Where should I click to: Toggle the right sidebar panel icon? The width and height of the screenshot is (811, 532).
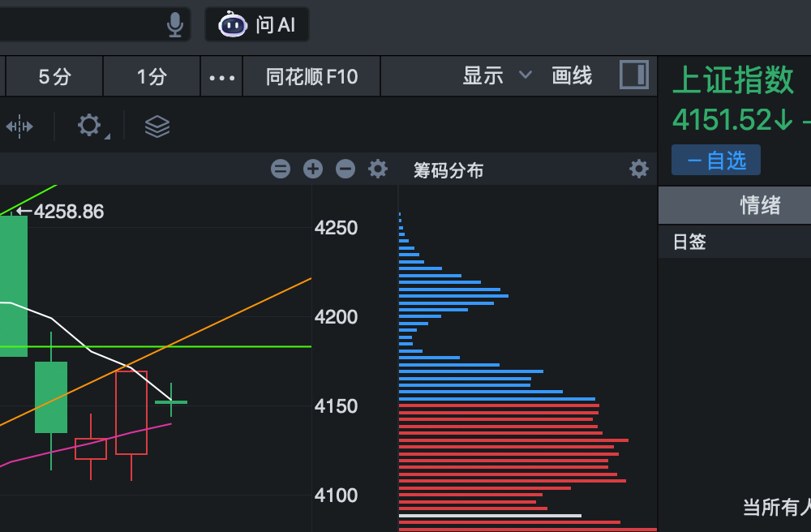click(634, 75)
